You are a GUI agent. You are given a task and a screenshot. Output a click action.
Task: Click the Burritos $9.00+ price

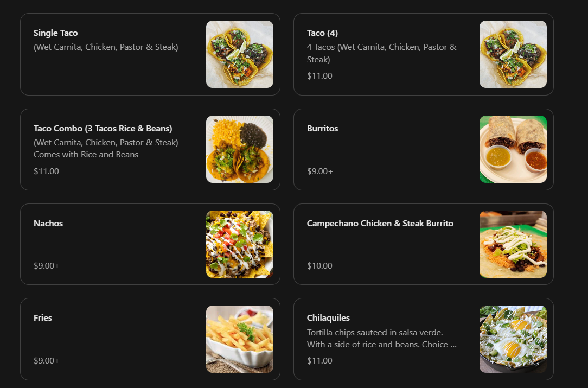pyautogui.click(x=320, y=171)
